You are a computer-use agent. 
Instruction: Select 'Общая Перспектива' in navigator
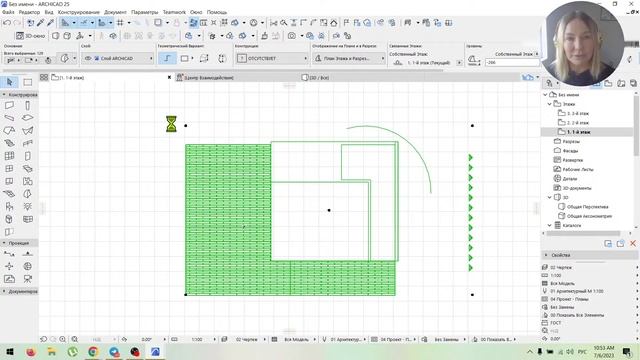(x=587, y=207)
